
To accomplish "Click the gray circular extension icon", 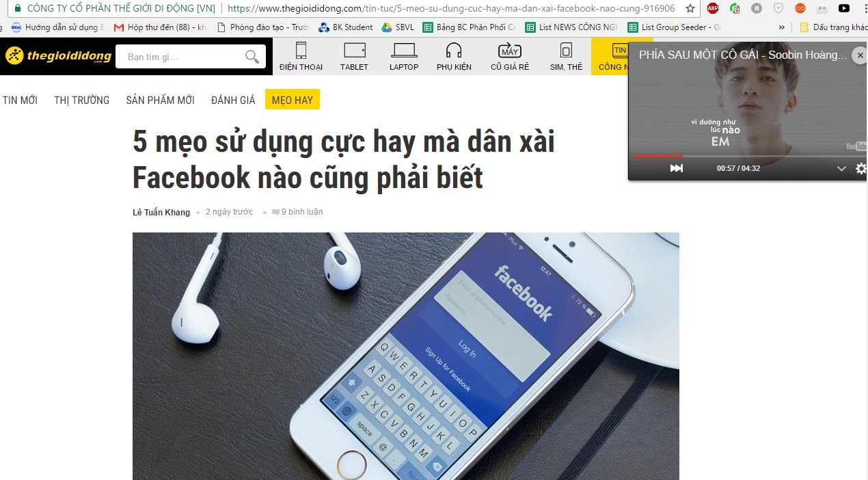I will (757, 9).
